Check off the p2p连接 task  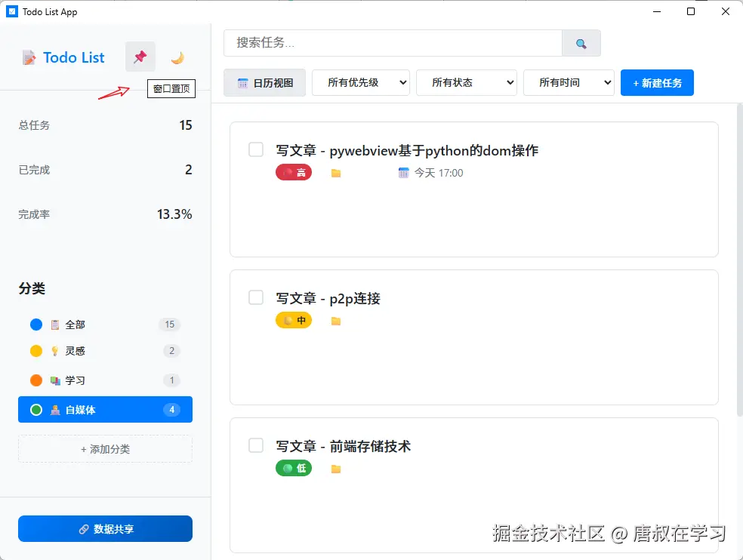(x=256, y=297)
